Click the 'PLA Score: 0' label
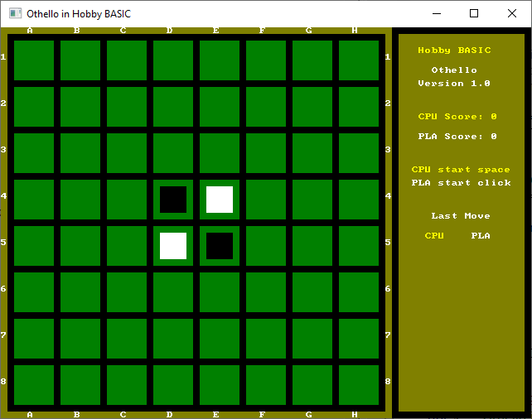This screenshot has height=419, width=532. [x=457, y=137]
